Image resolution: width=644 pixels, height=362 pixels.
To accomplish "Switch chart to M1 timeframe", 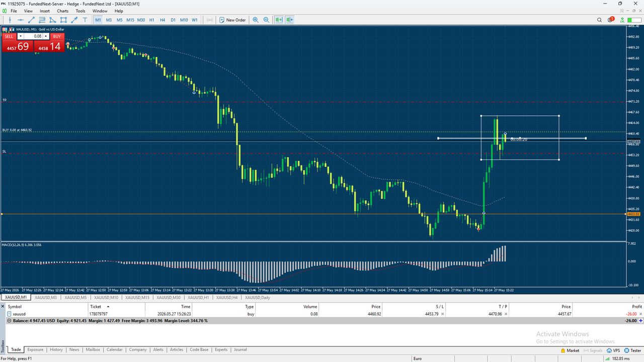I will (98, 20).
